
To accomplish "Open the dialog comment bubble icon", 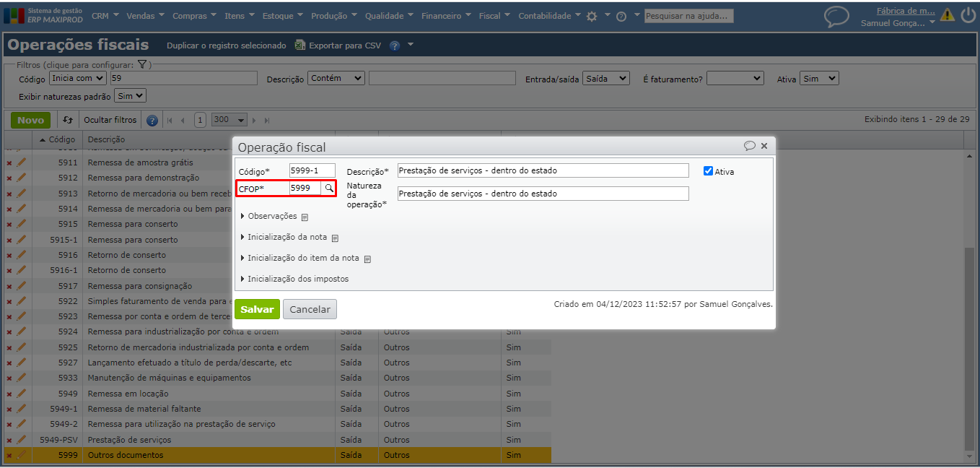I will 750,146.
